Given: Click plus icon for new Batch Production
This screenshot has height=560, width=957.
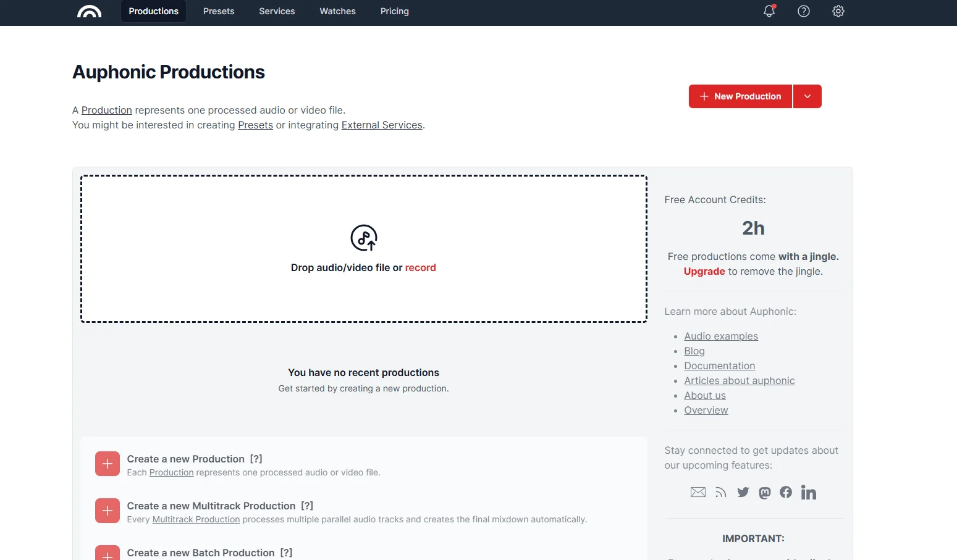Looking at the screenshot, I should (x=108, y=553).
